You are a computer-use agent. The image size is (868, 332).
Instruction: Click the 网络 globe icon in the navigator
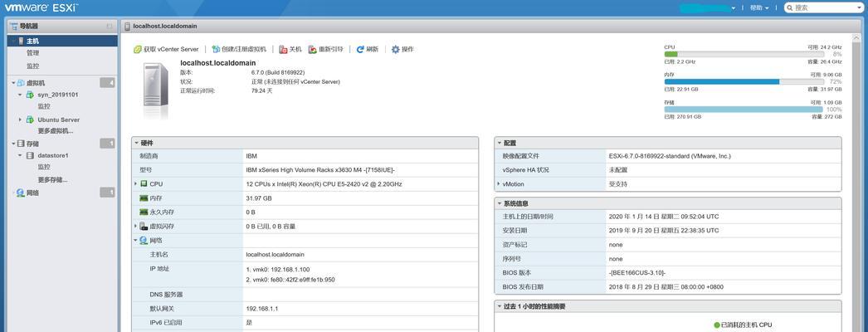click(21, 193)
